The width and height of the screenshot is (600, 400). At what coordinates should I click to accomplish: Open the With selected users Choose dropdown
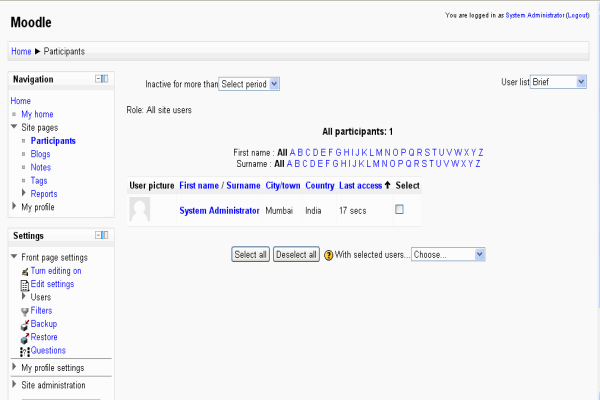click(x=448, y=255)
